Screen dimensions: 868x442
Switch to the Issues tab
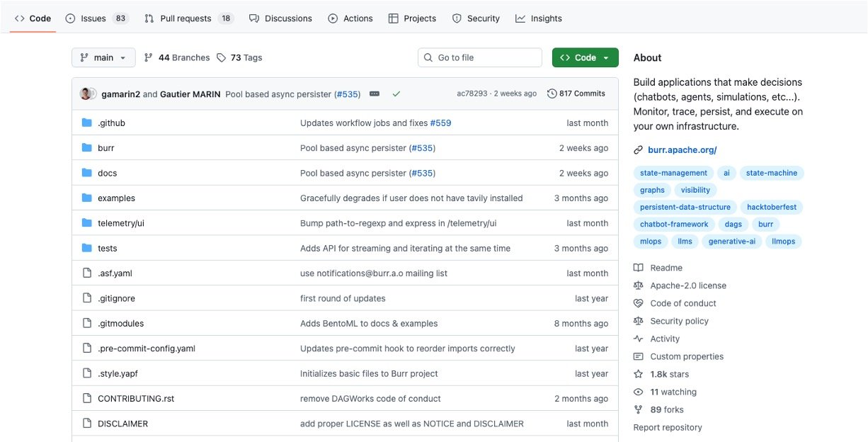(97, 18)
